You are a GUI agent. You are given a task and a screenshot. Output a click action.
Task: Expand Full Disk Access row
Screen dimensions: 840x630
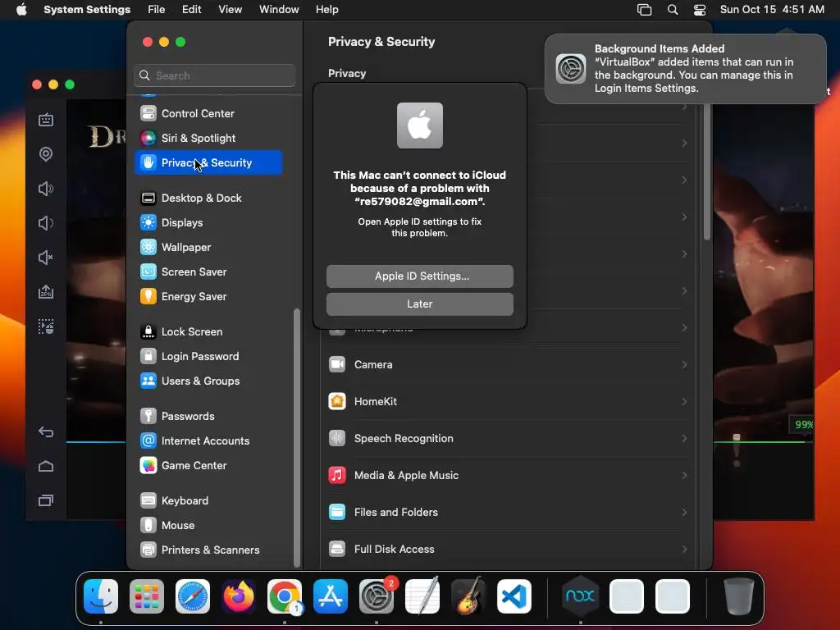pyautogui.click(x=507, y=550)
